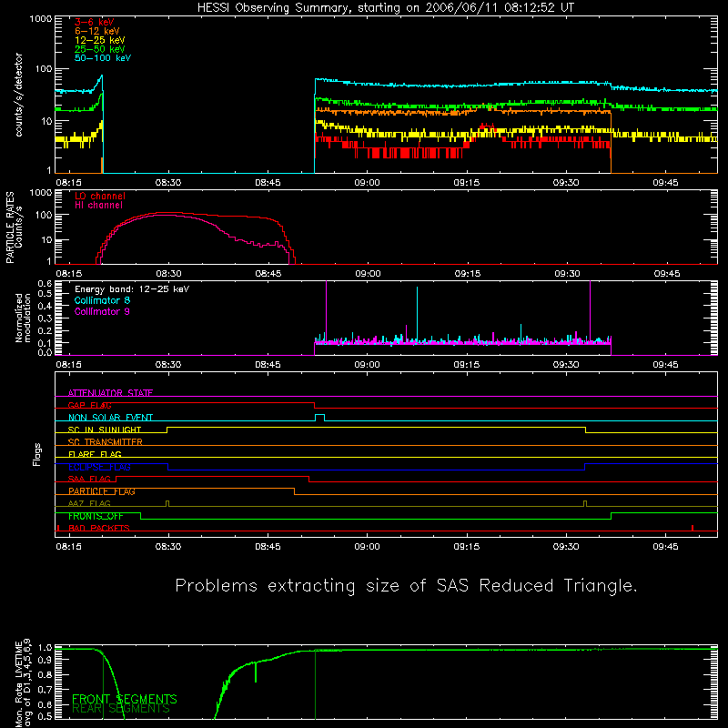Click 08:30 tick label under particle rates panel
Image resolution: width=728 pixels, height=728 pixels.
pyautogui.click(x=168, y=274)
